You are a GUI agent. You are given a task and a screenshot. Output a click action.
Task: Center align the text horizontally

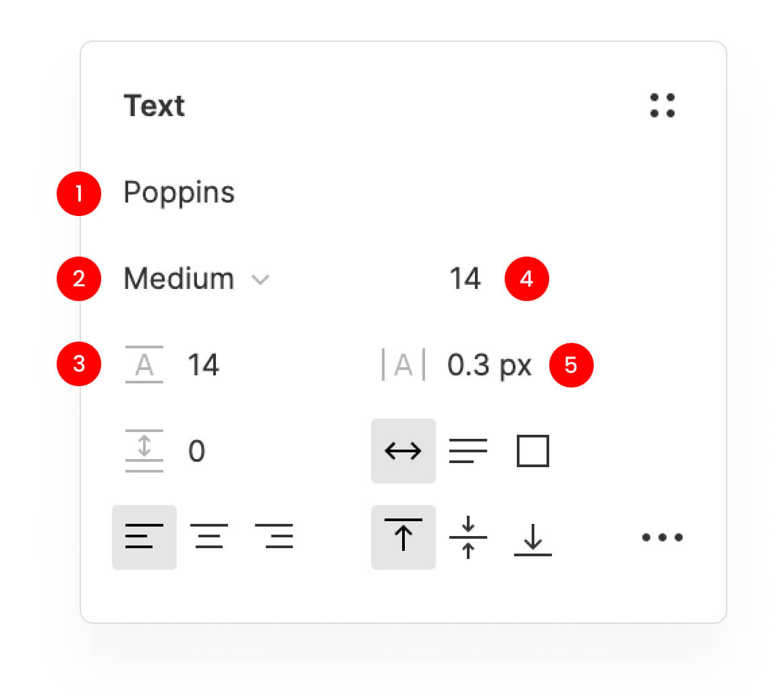pyautogui.click(x=209, y=537)
